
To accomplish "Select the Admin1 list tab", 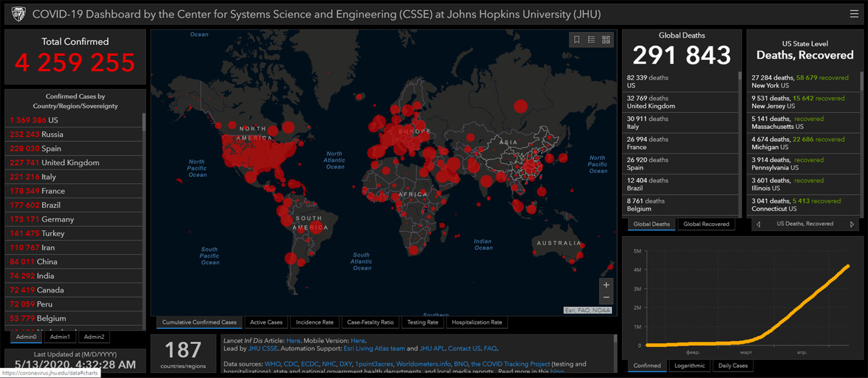I will coord(61,337).
